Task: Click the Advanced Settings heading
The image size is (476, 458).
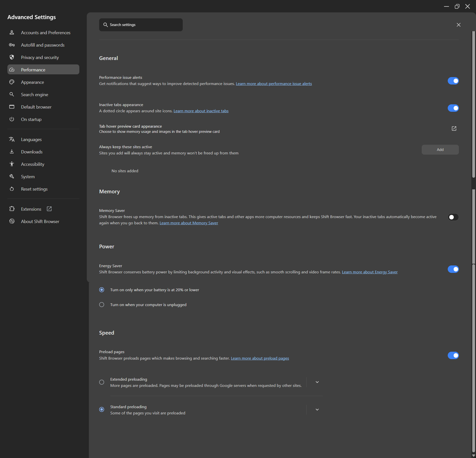Action: tap(31, 17)
